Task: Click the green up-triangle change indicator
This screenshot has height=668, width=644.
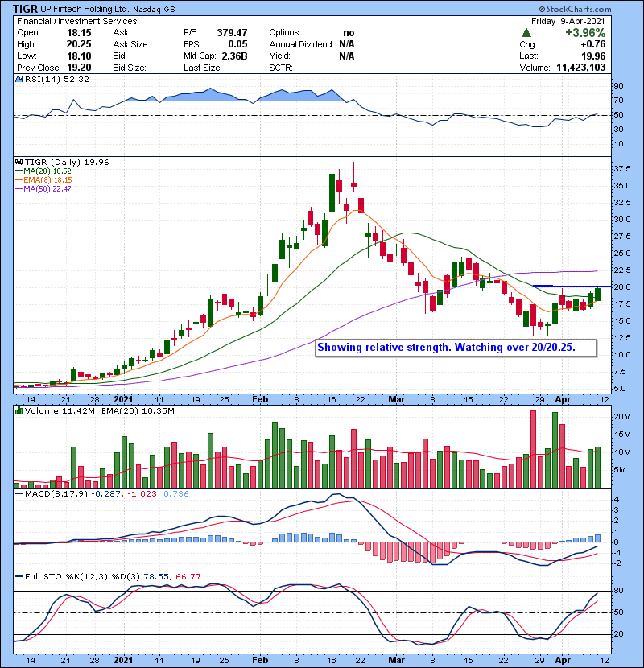Action: pyautogui.click(x=526, y=33)
